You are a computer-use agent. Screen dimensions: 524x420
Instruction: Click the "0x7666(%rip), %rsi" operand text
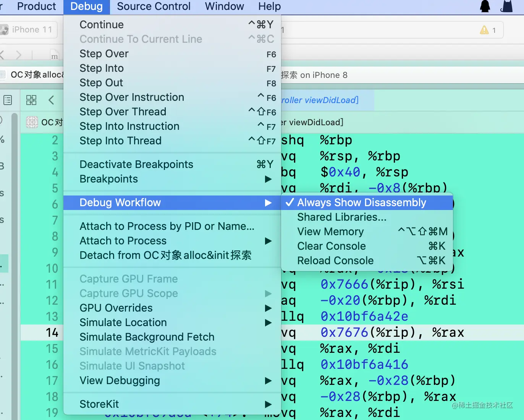[x=392, y=284]
